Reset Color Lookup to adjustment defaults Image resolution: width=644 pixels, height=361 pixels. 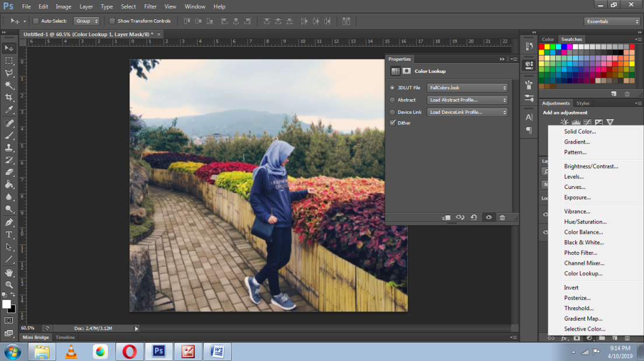coord(474,218)
